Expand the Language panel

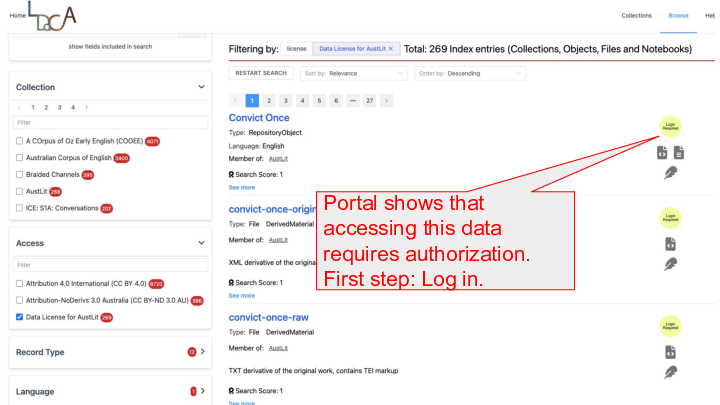202,391
